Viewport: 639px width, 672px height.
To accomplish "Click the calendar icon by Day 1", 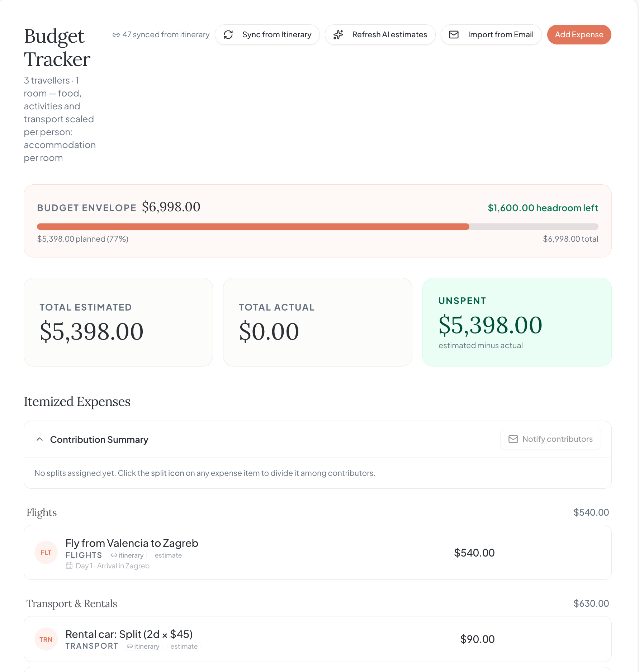I will [x=69, y=565].
